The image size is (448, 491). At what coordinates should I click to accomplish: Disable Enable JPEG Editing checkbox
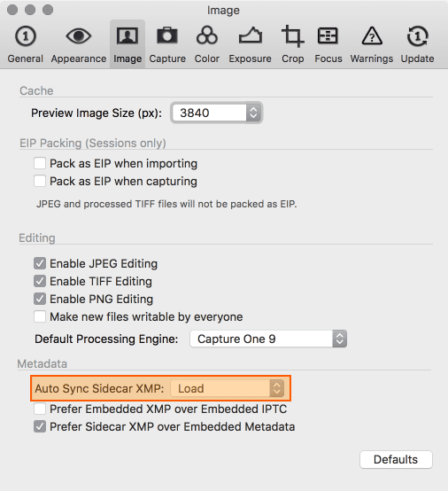(x=40, y=263)
